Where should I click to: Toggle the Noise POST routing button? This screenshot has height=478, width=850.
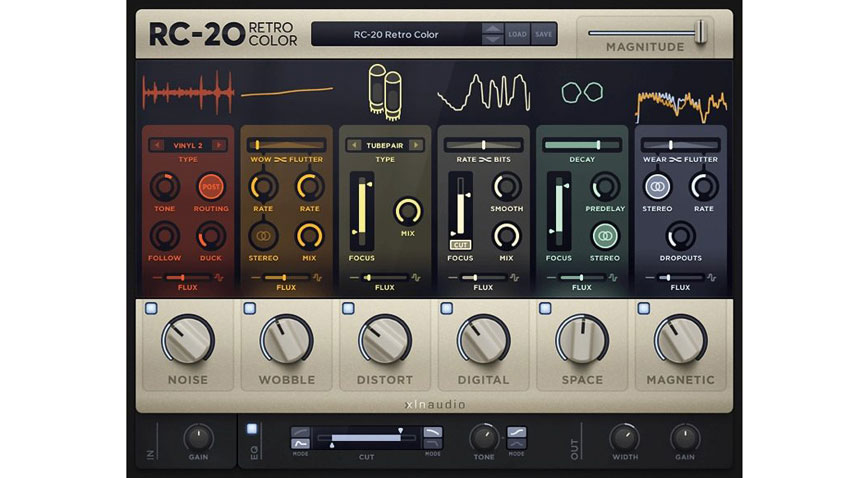(211, 187)
